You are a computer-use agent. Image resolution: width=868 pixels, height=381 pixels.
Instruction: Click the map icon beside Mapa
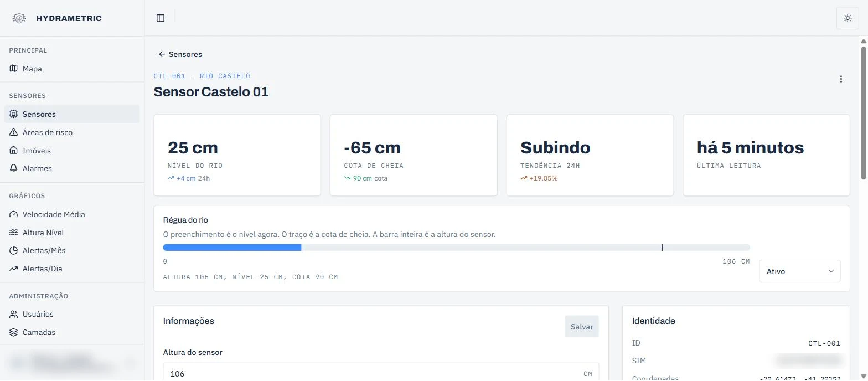(x=14, y=69)
